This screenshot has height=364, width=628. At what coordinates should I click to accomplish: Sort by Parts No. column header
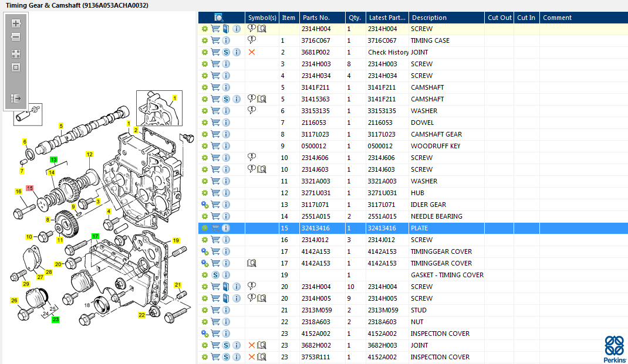pyautogui.click(x=322, y=18)
